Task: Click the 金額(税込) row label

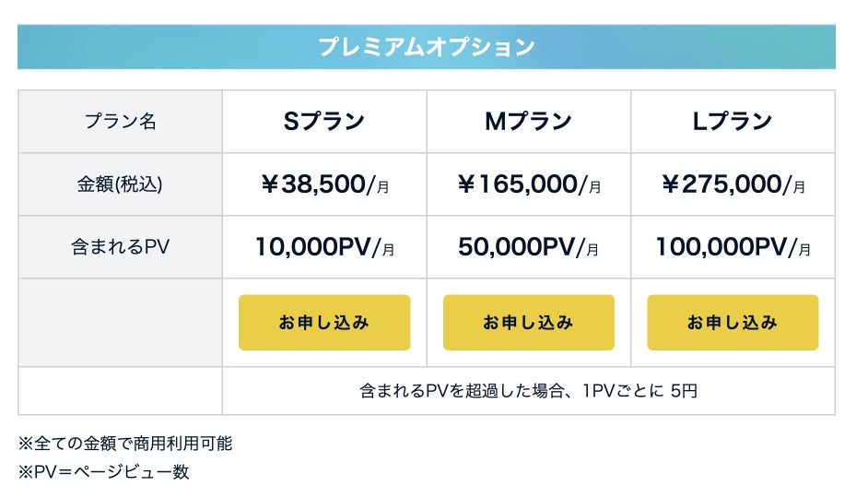Action: tap(120, 184)
